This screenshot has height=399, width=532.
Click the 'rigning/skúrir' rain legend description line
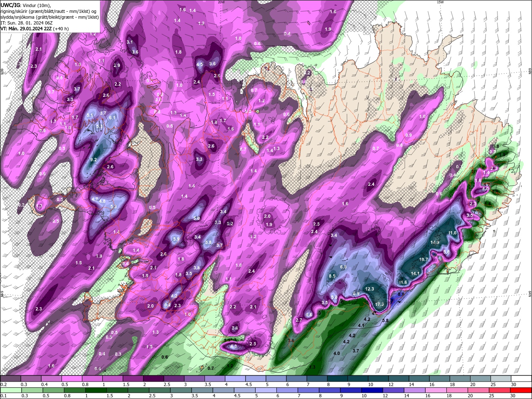pos(49,11)
